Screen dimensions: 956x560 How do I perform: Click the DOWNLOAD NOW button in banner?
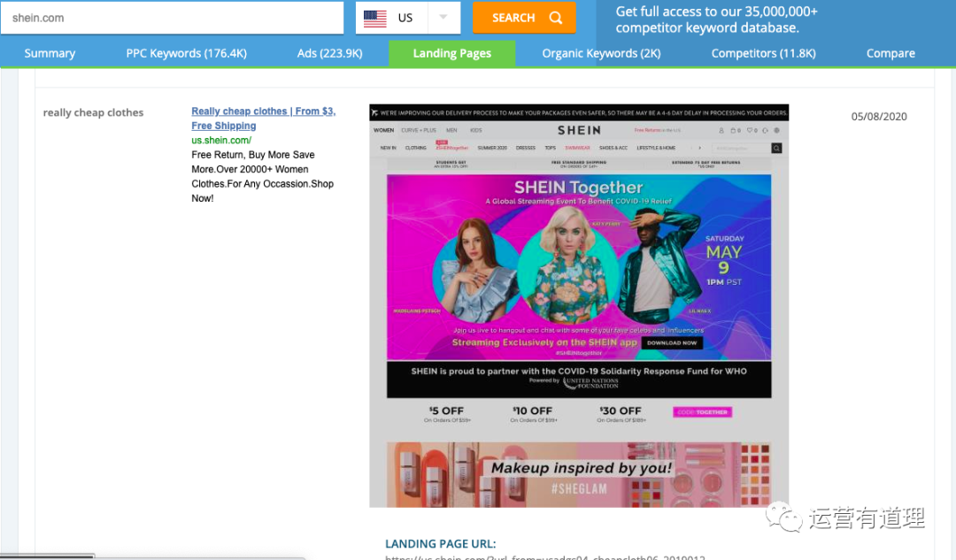click(672, 342)
